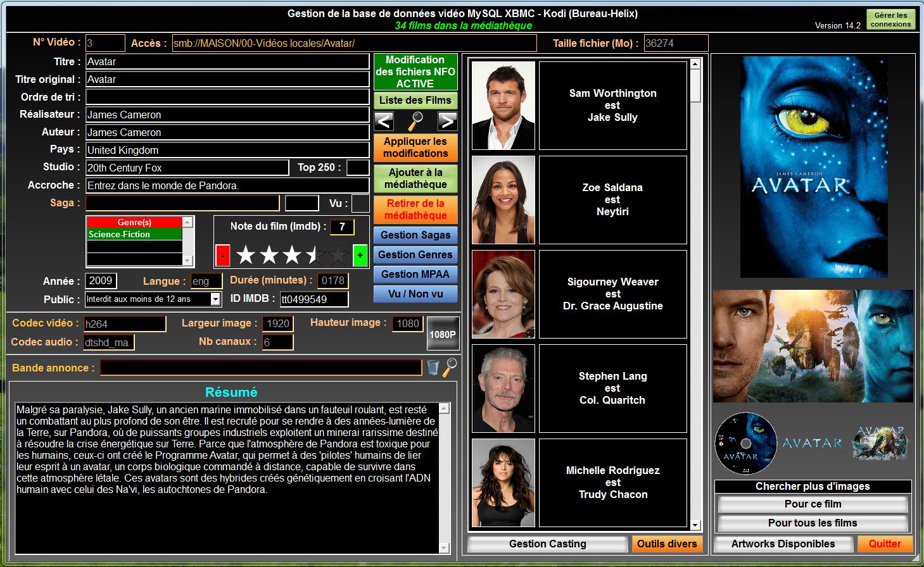This screenshot has width=924, height=567.
Task: Open Gestion Casting
Action: (548, 544)
